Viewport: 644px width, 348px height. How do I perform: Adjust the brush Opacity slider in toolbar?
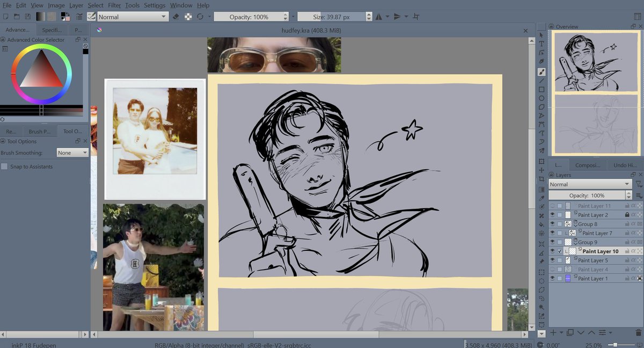248,17
